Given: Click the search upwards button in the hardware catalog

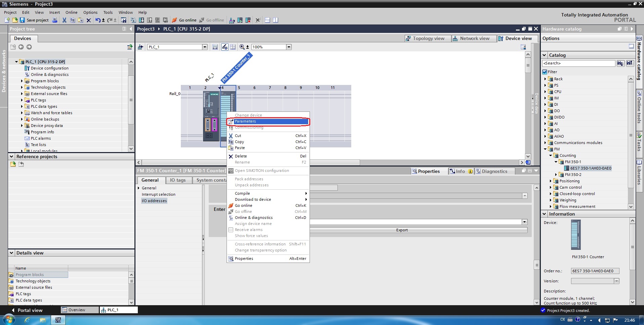Looking at the screenshot, I should tap(630, 63).
